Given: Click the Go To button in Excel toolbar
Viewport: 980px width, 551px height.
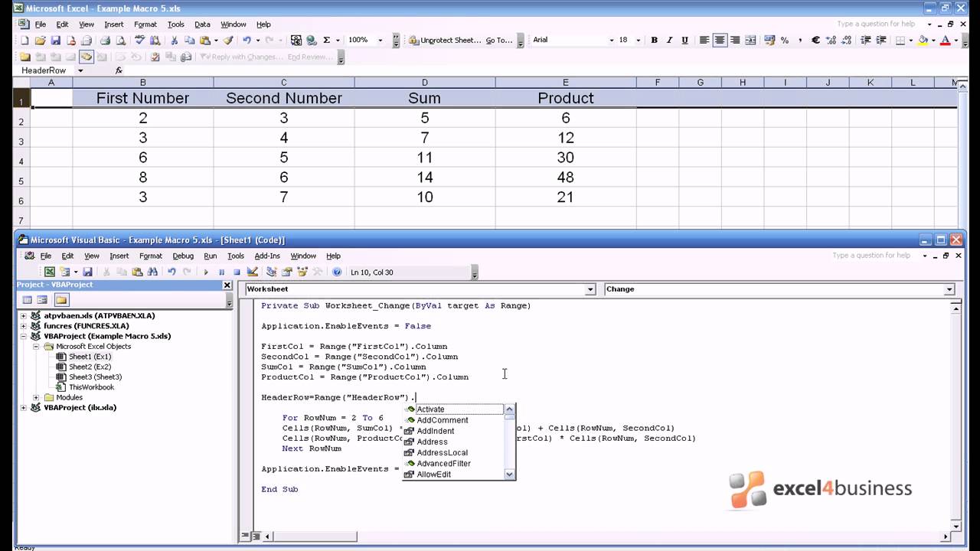Looking at the screenshot, I should pos(498,40).
